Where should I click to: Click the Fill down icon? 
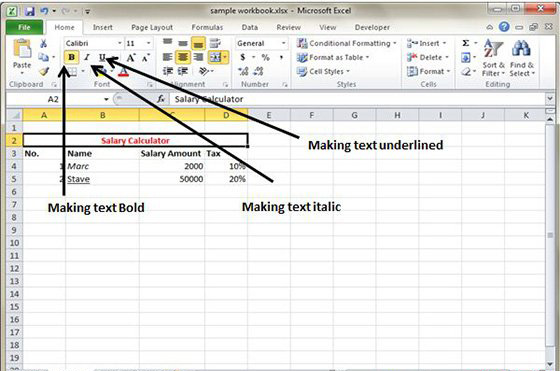(x=466, y=57)
